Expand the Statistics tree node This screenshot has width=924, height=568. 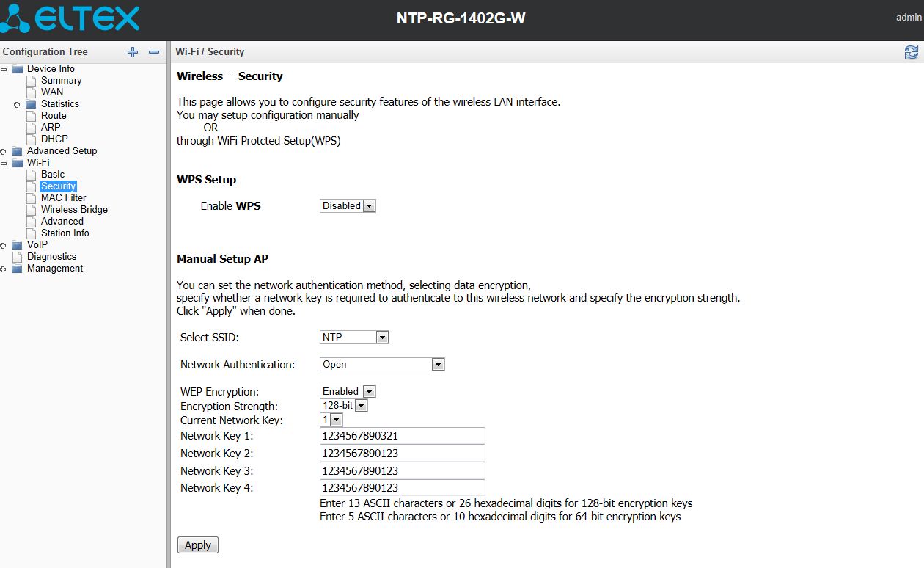17,105
